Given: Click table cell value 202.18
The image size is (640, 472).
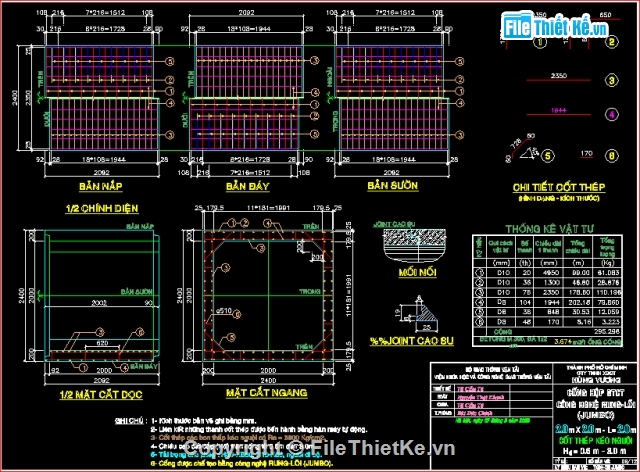Looking at the screenshot, I should point(580,303).
